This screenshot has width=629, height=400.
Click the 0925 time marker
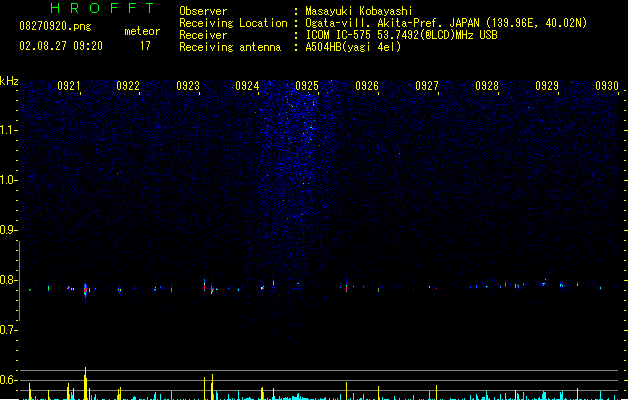pos(307,86)
